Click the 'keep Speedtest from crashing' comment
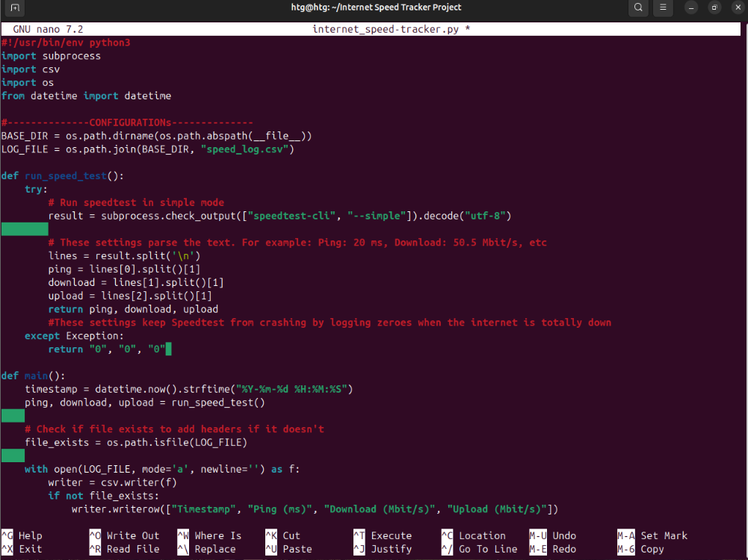Image resolution: width=748 pixels, height=560 pixels. pyautogui.click(x=330, y=323)
